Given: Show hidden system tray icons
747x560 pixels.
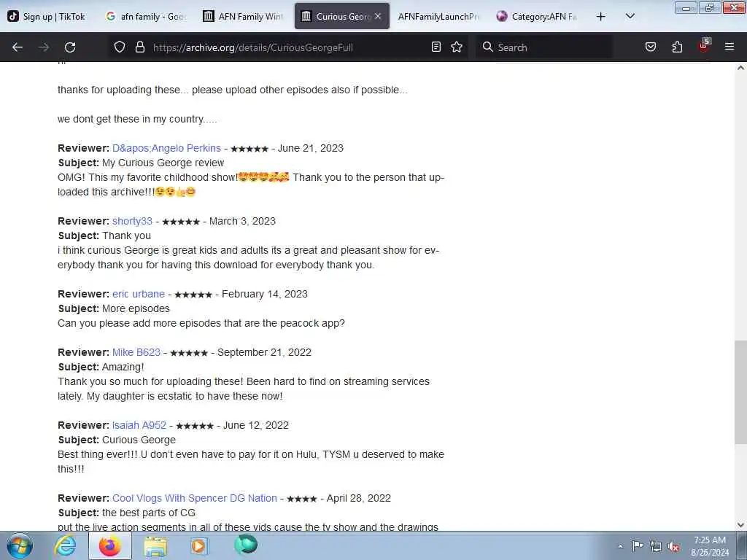Looking at the screenshot, I should (620, 547).
